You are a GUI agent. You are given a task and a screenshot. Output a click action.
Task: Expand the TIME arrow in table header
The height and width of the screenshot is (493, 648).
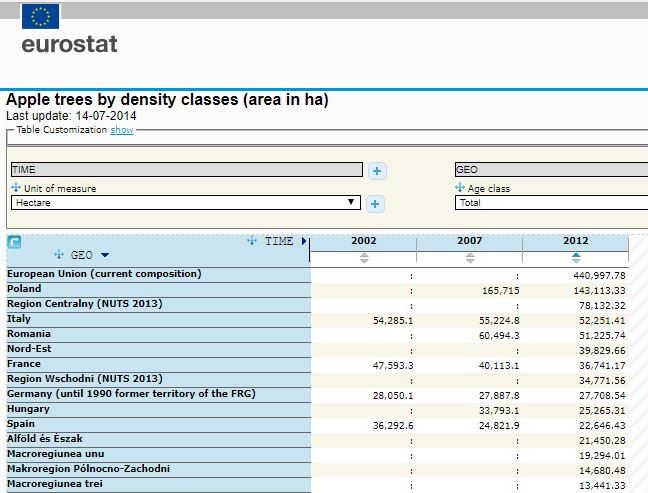pos(304,241)
